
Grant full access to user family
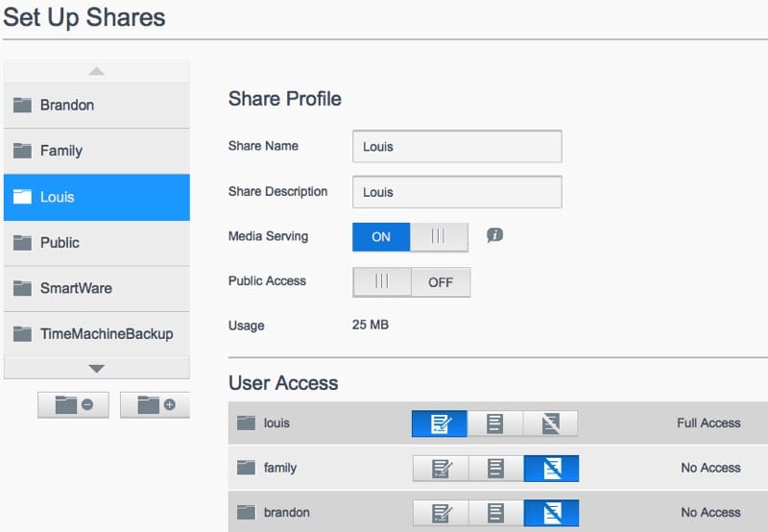tap(441, 469)
